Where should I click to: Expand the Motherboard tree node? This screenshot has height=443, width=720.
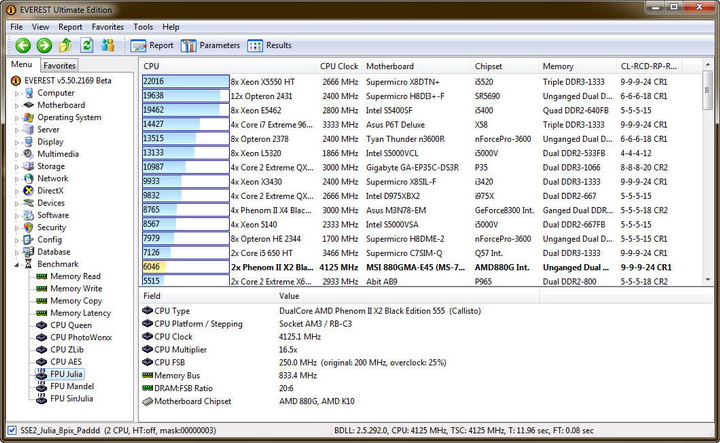click(17, 106)
